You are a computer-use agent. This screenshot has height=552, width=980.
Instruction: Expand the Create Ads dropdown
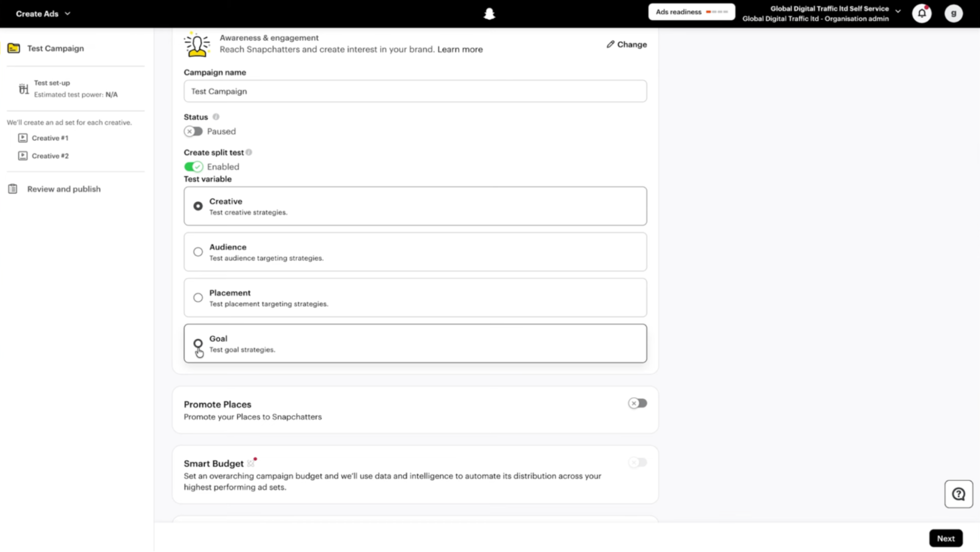(x=43, y=14)
